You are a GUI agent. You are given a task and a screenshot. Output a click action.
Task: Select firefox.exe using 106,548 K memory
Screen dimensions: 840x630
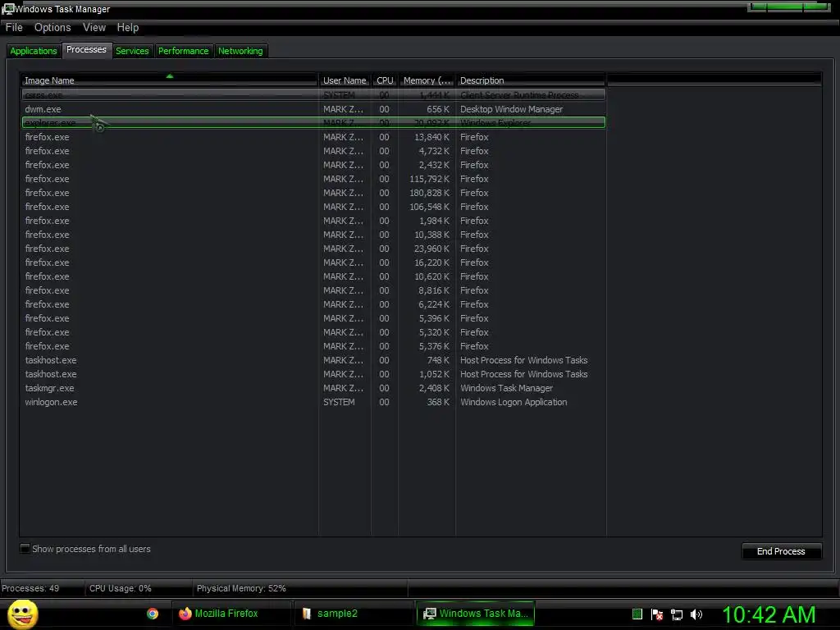(313, 207)
